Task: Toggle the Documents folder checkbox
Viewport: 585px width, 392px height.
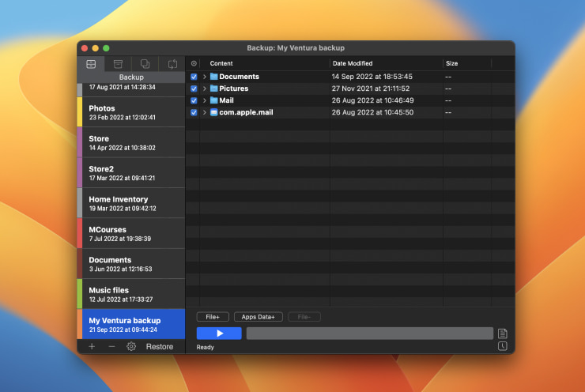Action: coord(194,77)
